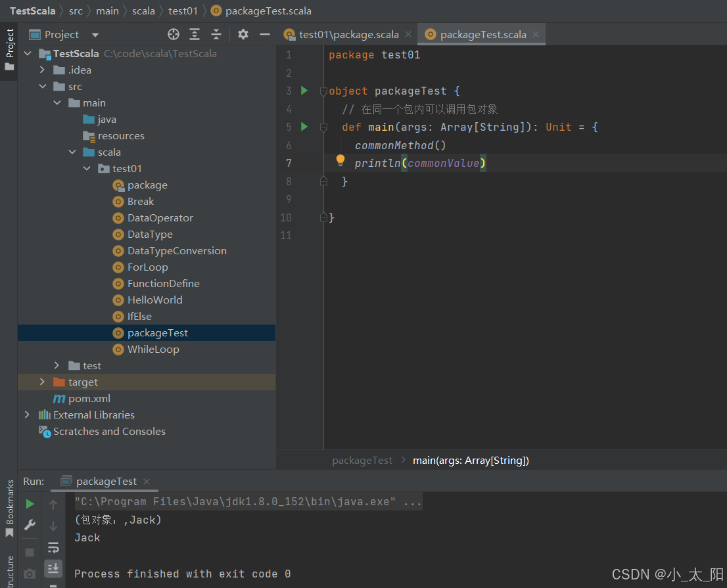Click the camera dump threads icon
727x588 pixels.
30,574
